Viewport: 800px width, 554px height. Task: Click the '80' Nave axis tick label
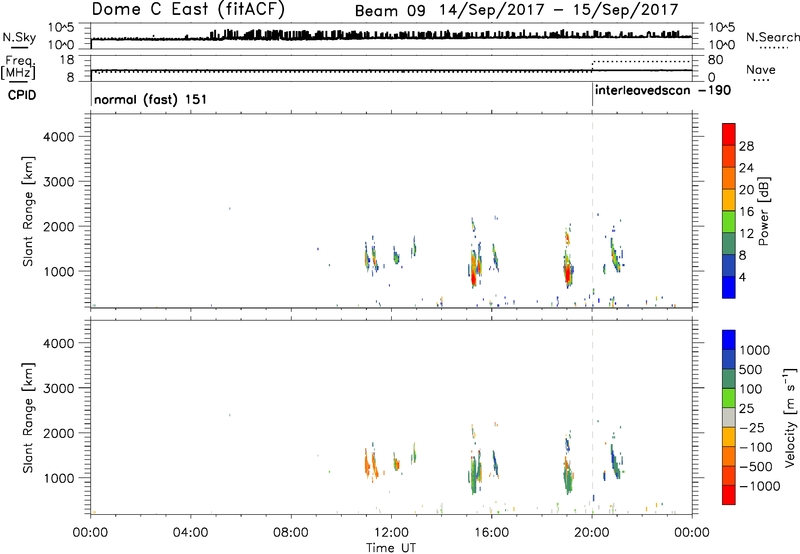point(716,60)
